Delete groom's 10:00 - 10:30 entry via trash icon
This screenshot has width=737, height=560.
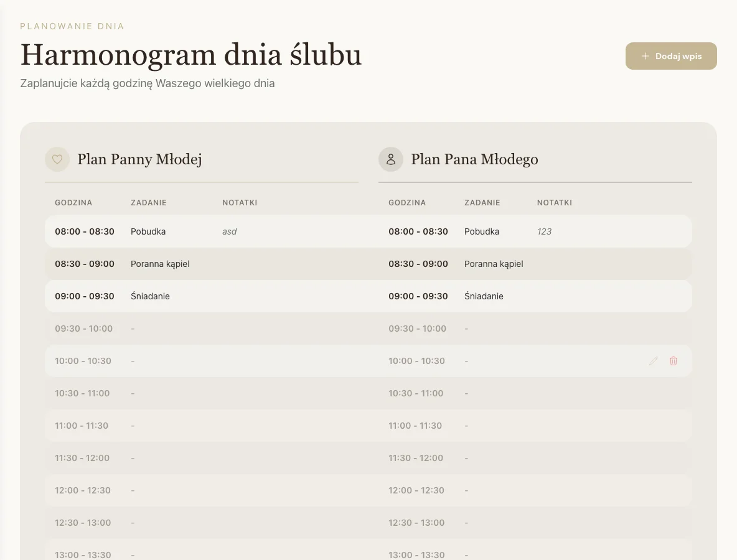pyautogui.click(x=673, y=361)
